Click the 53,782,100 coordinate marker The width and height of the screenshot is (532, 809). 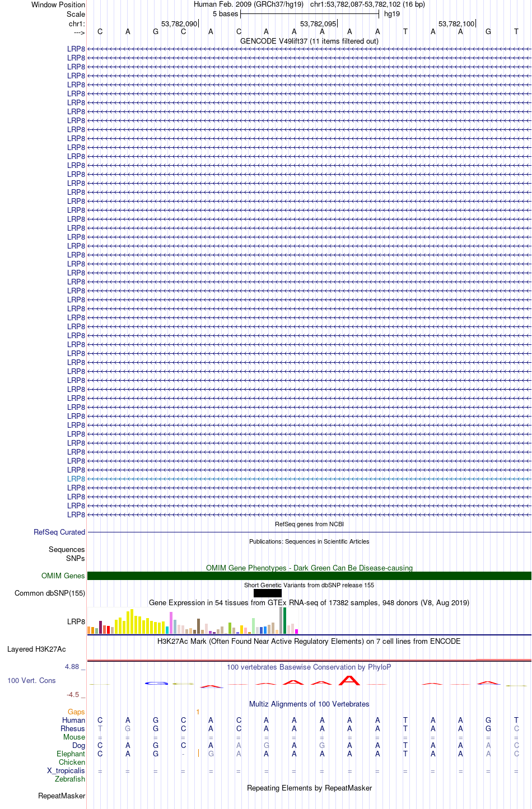point(456,24)
